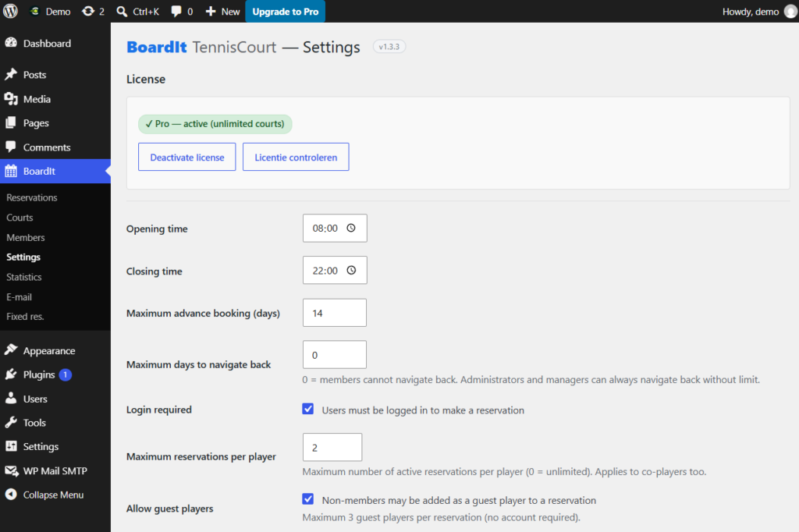
Task: Click the search magnifier icon
Action: pyautogui.click(x=122, y=11)
